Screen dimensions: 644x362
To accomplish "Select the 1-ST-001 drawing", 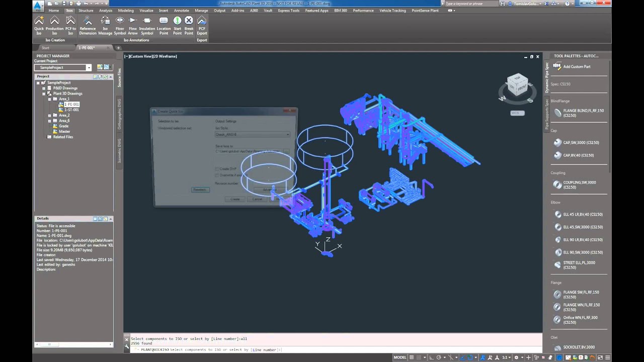I will [x=71, y=110].
